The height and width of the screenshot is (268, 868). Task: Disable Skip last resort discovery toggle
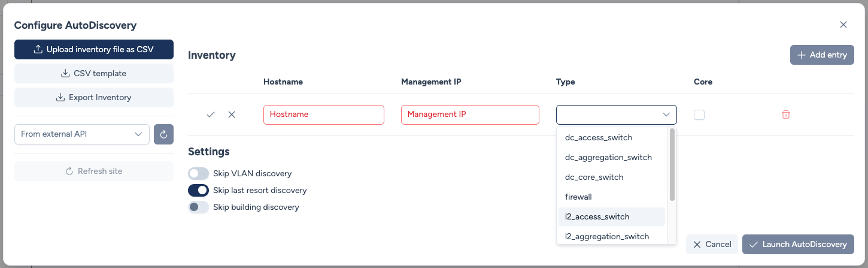(198, 191)
